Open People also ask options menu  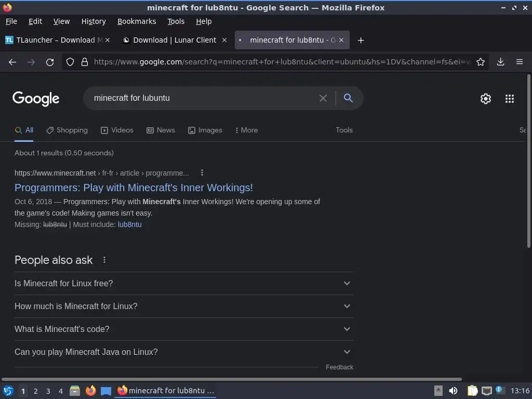(x=104, y=260)
